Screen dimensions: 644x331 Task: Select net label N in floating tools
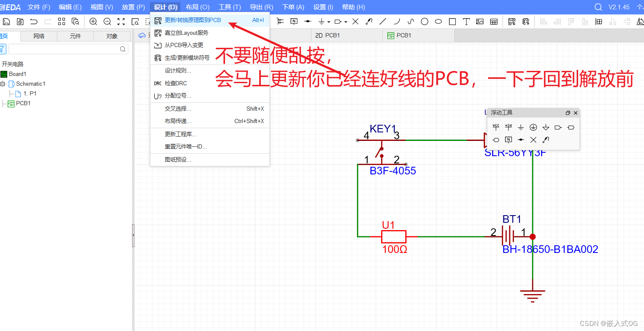(x=508, y=140)
